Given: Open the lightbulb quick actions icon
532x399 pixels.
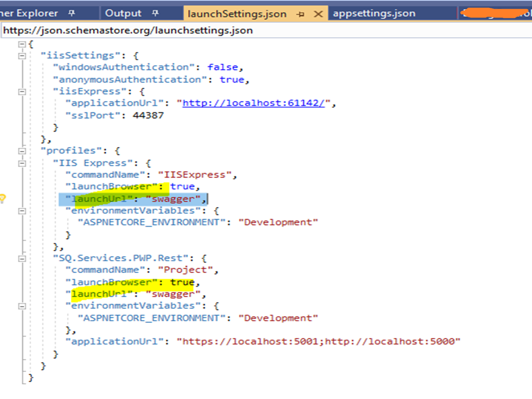Looking at the screenshot, I should point(2,199).
